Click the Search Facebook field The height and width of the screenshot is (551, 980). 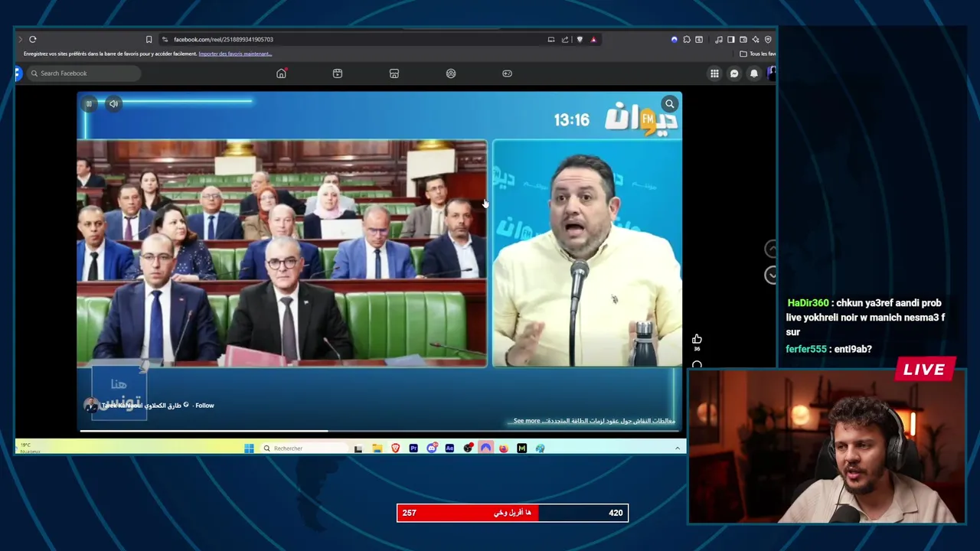pyautogui.click(x=84, y=73)
